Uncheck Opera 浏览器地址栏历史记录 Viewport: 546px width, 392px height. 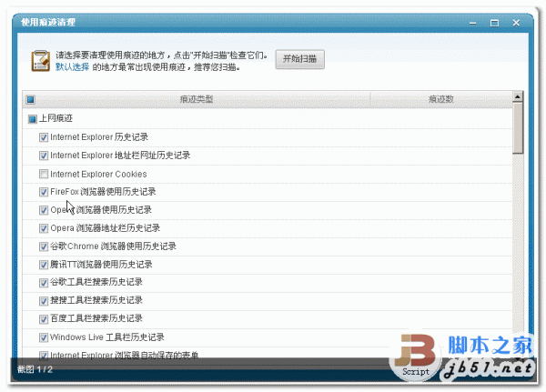[x=44, y=228]
